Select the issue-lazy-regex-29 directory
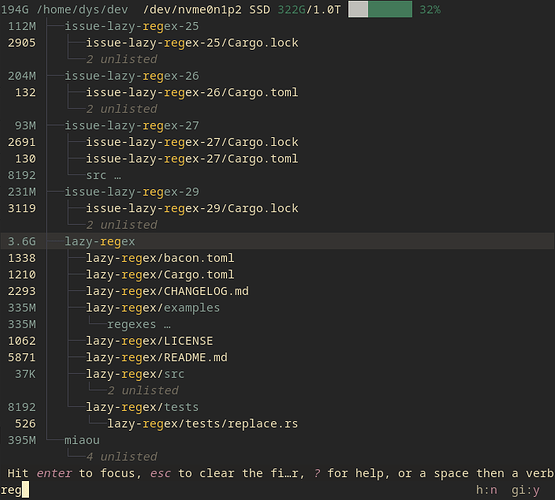This screenshot has width=555, height=500. tap(132, 192)
